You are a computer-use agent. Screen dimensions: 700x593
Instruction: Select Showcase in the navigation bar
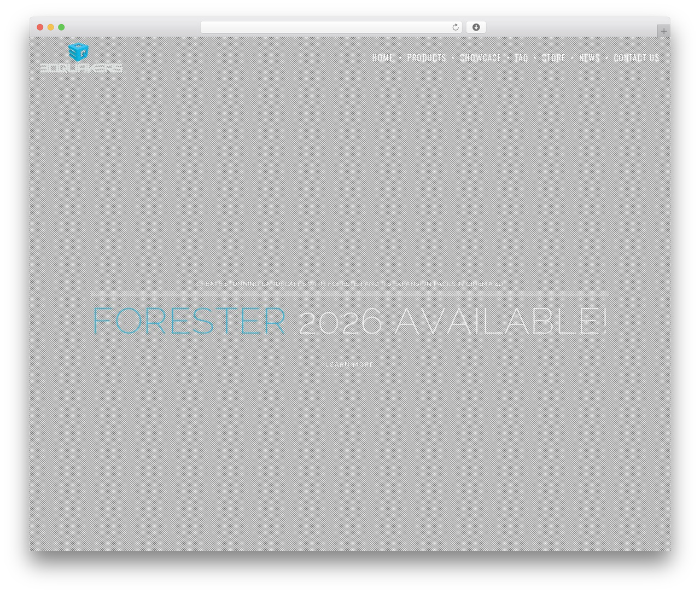point(481,58)
